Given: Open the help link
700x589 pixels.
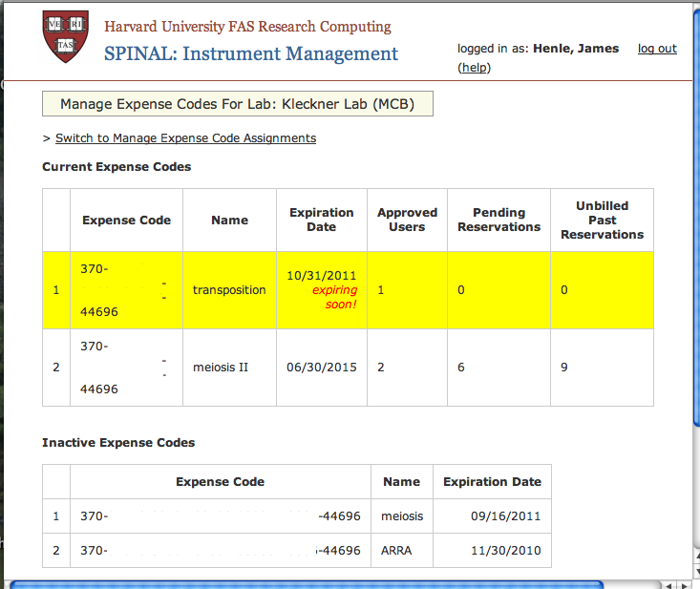Looking at the screenshot, I should pos(474,68).
